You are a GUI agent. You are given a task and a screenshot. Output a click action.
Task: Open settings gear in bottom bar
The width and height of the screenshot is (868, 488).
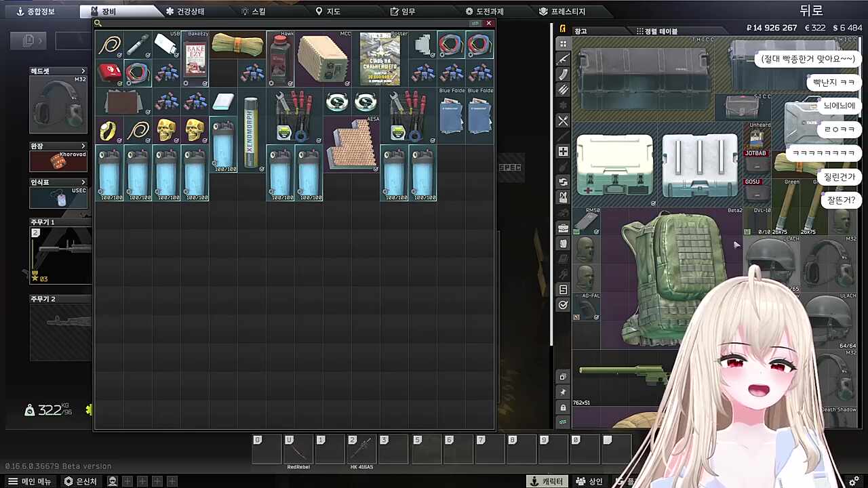pos(854,481)
